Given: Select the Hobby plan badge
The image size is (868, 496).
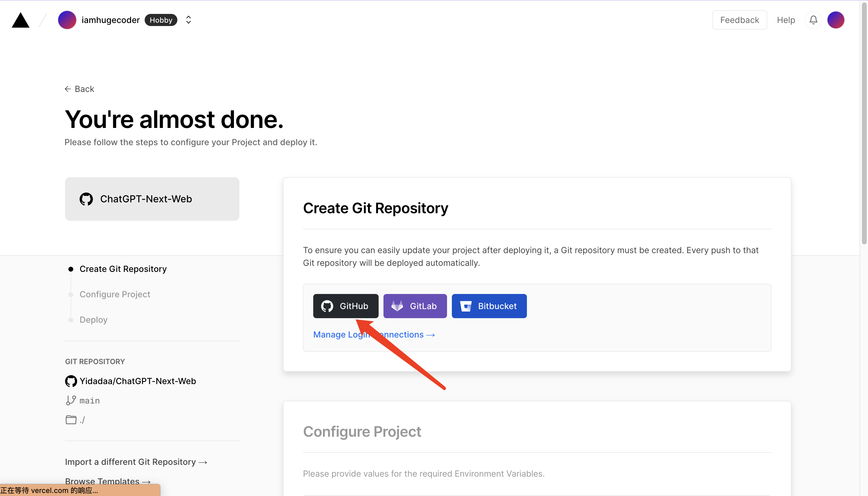Looking at the screenshot, I should click(161, 20).
